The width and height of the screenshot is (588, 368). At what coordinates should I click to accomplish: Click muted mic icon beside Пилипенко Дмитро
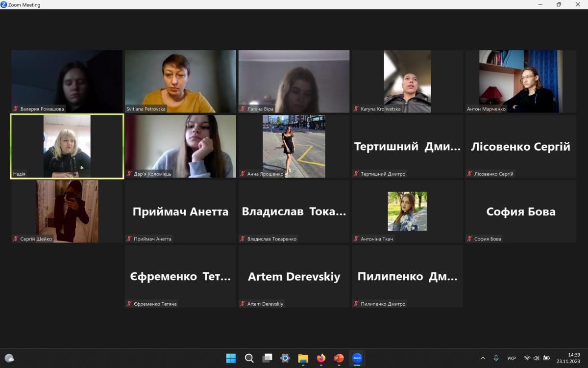356,304
